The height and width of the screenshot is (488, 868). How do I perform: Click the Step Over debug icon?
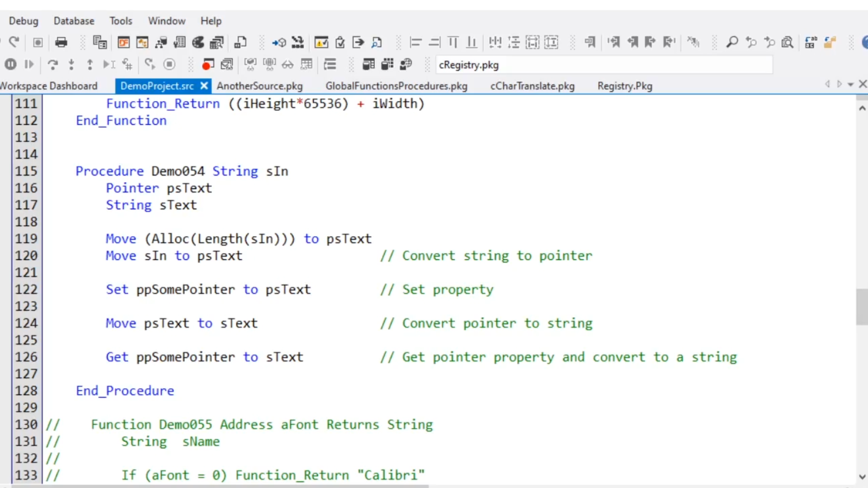click(53, 65)
